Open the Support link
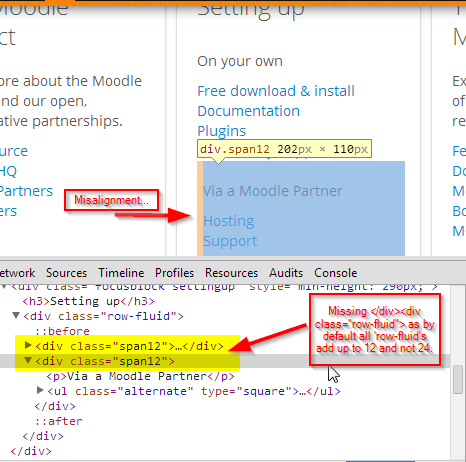 click(x=230, y=241)
